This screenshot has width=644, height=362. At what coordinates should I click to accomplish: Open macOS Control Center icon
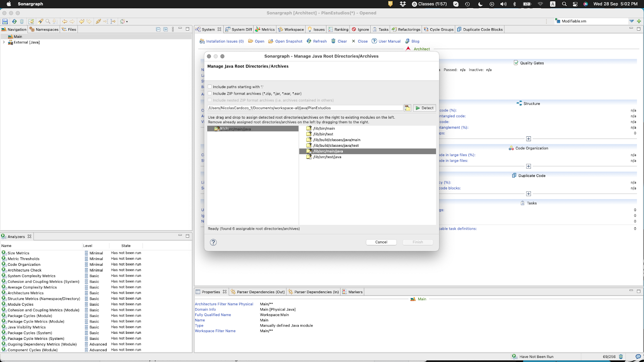tap(575, 4)
